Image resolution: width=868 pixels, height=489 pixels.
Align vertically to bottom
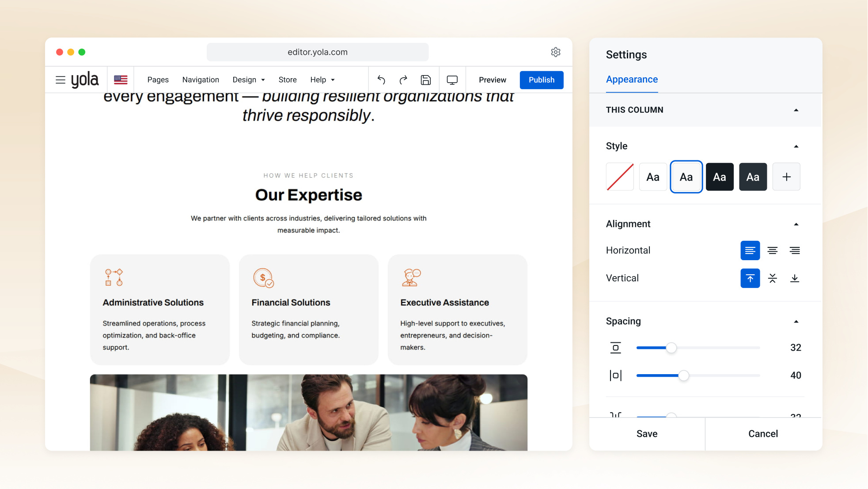795,278
